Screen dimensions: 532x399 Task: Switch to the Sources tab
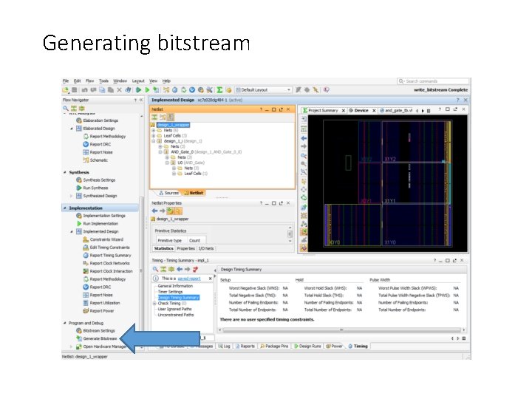168,193
